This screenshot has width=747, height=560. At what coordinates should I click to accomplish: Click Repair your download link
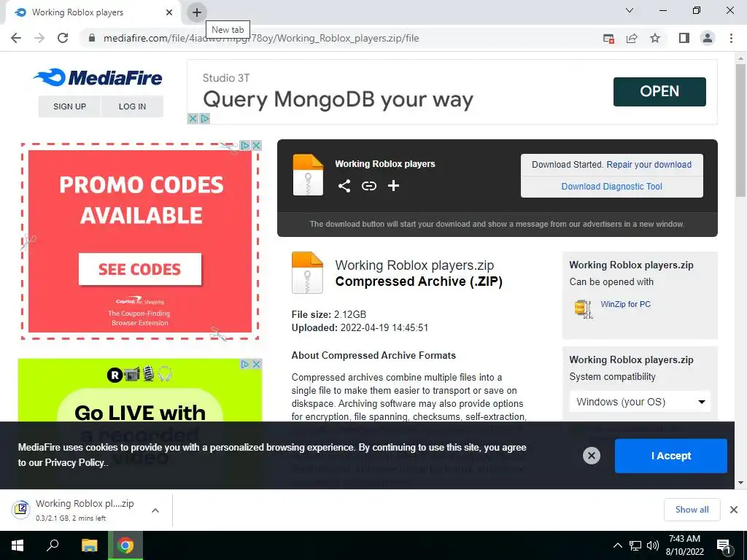point(649,164)
